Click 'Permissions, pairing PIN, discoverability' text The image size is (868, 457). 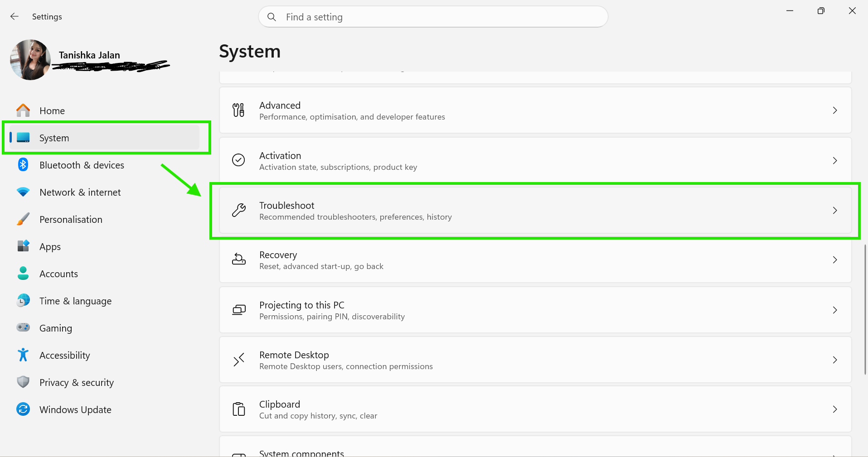[x=332, y=317]
